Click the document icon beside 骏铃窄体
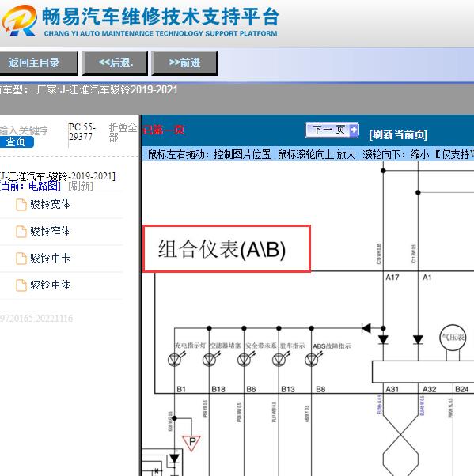This screenshot has height=476, width=474. (x=21, y=232)
